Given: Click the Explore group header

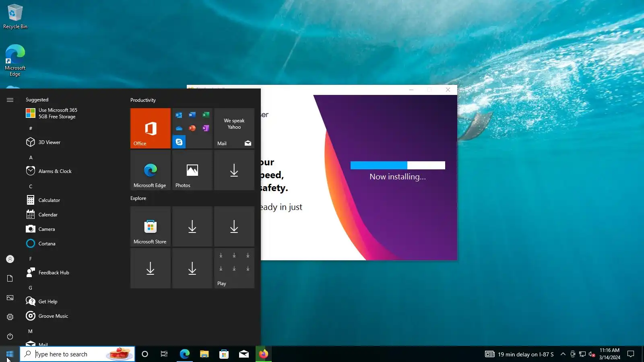Looking at the screenshot, I should point(138,198).
